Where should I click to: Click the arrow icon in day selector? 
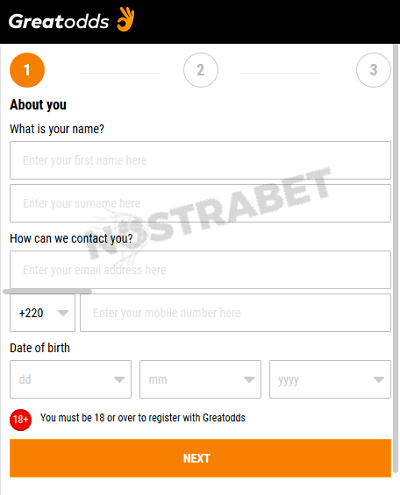119,380
